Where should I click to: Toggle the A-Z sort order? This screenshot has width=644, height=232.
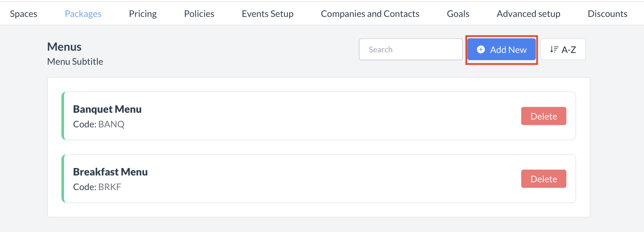[x=563, y=49]
